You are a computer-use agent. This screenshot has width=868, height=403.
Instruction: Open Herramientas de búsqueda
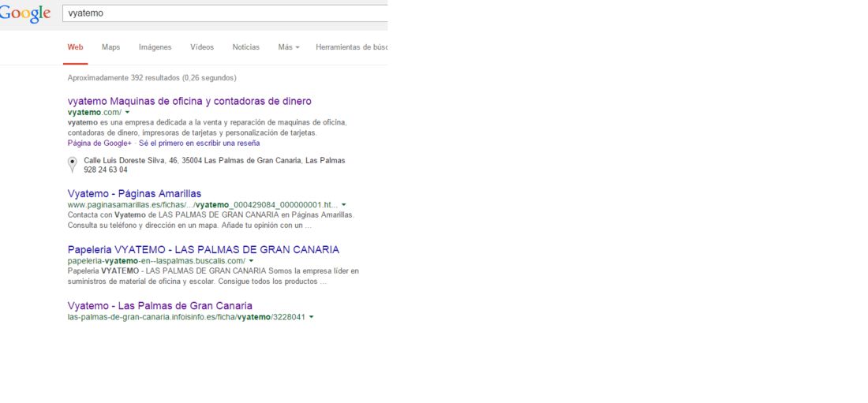tap(351, 47)
